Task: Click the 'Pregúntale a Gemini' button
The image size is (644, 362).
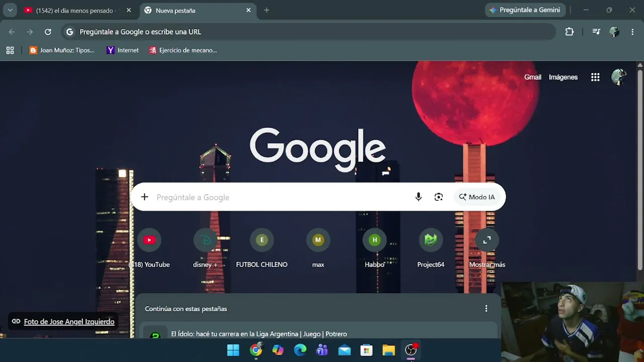Action: (x=525, y=10)
